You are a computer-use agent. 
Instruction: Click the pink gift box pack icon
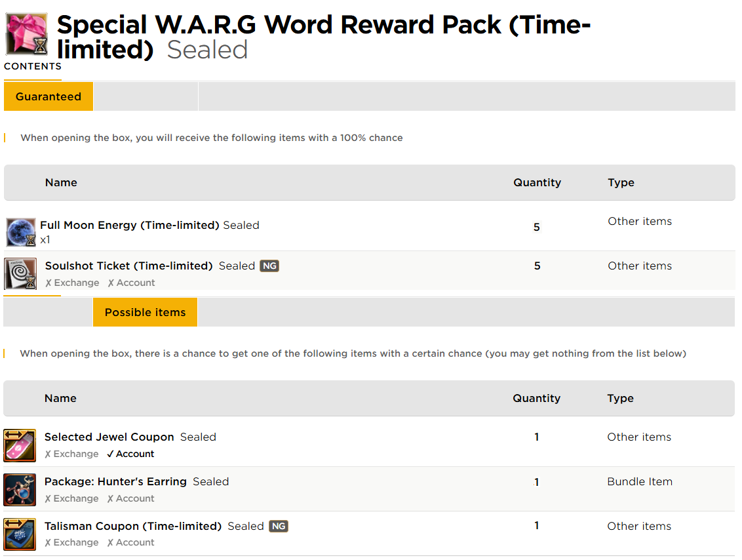[26, 34]
